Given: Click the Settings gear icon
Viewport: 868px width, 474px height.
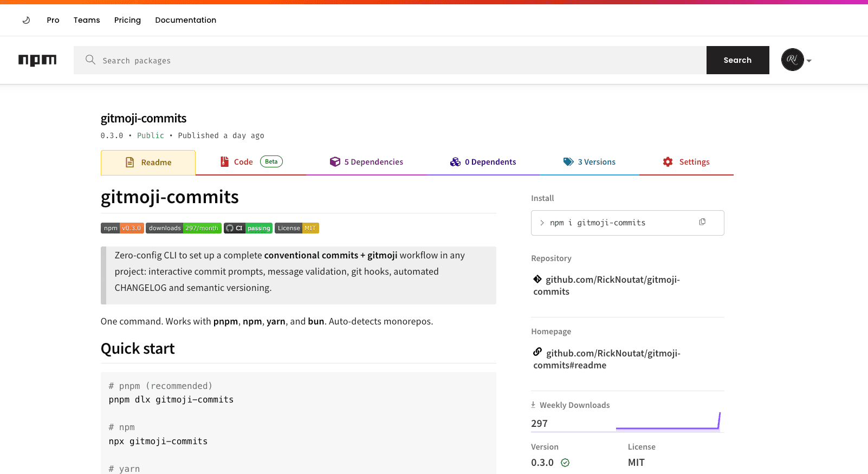Looking at the screenshot, I should [668, 161].
